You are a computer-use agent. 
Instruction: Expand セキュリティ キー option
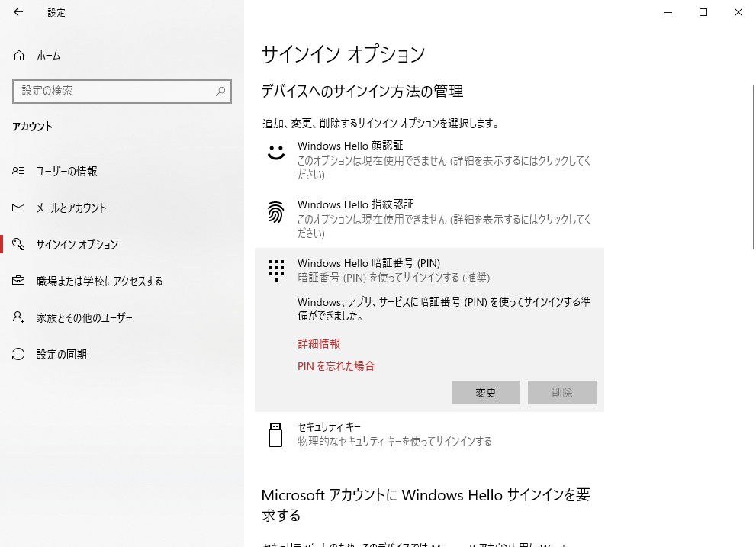[429, 434]
